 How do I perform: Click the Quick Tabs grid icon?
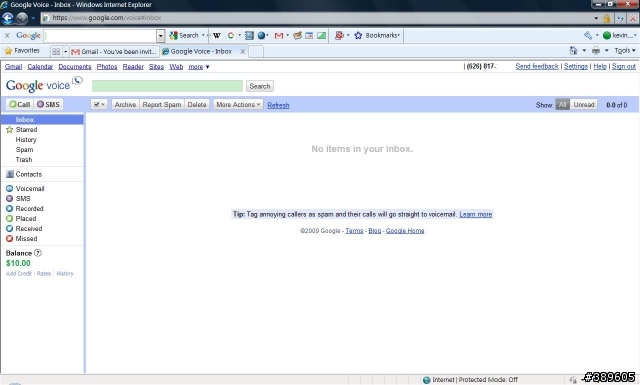tap(56, 51)
